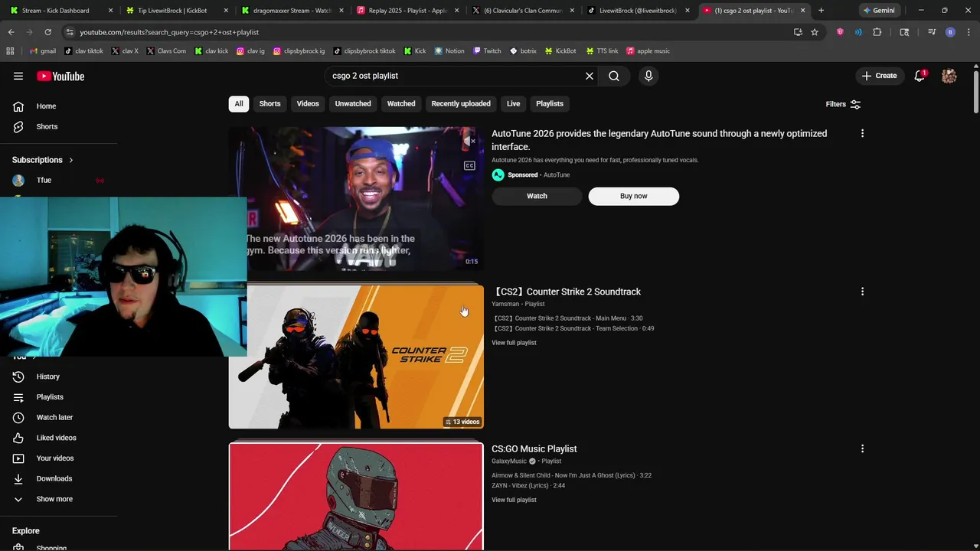The height and width of the screenshot is (551, 980).
Task: Open the Yamsman channel link
Action: 505,304
